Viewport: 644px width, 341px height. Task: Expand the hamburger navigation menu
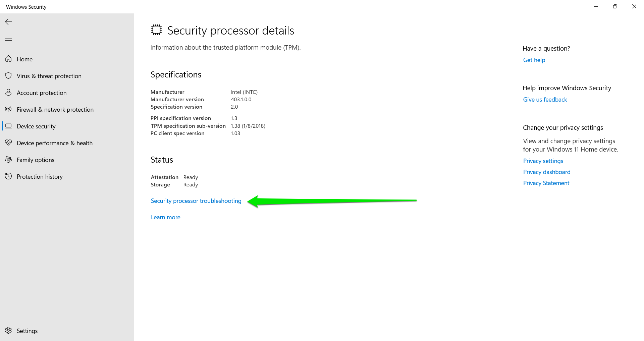point(9,39)
